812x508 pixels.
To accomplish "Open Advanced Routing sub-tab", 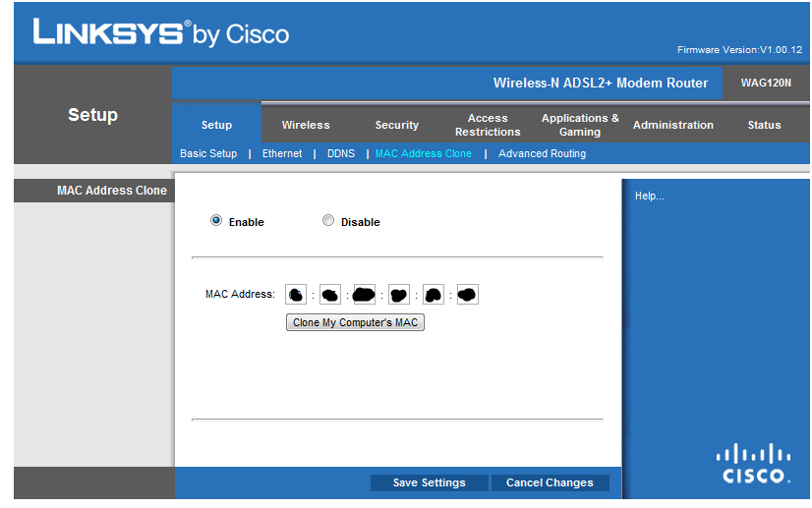I will pyautogui.click(x=542, y=153).
